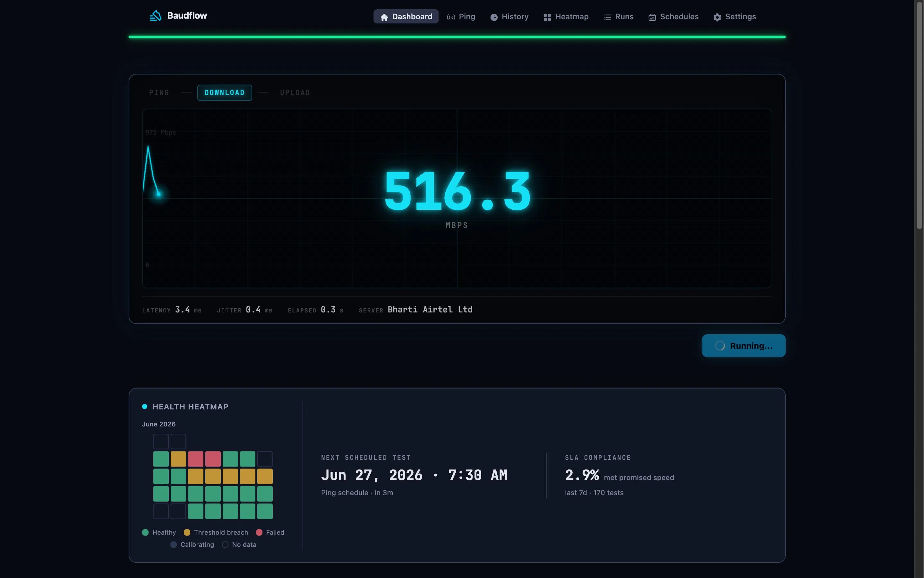Click the first empty heatmap cell in top row
This screenshot has width=924, height=578.
pos(161,442)
